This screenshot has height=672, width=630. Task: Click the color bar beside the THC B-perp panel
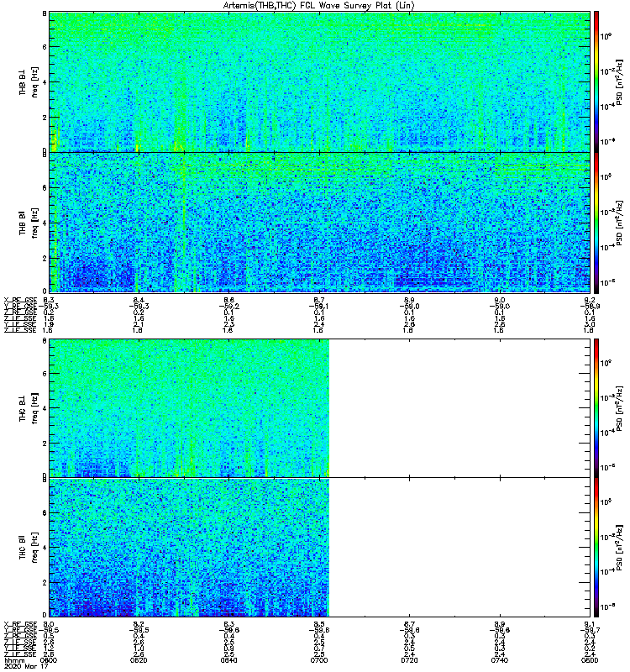[596, 408]
